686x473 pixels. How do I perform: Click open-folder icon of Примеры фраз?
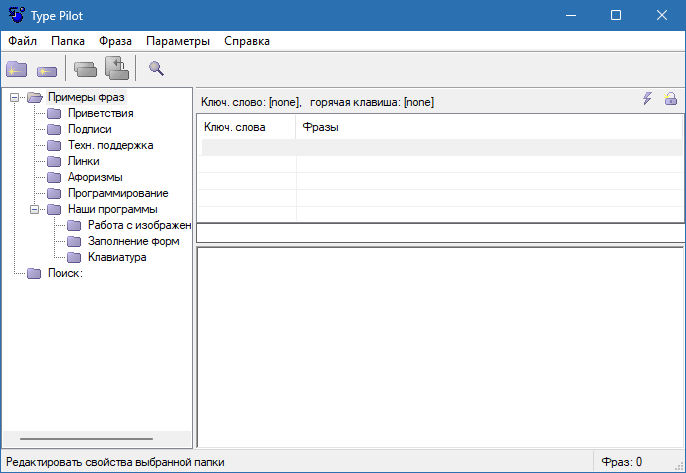pos(35,97)
